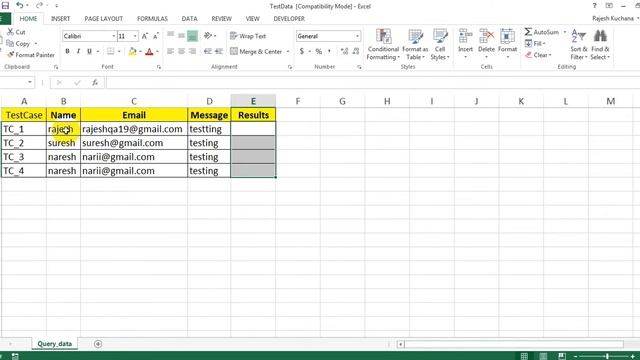Align text right
The image size is (640, 360).
[192, 51]
